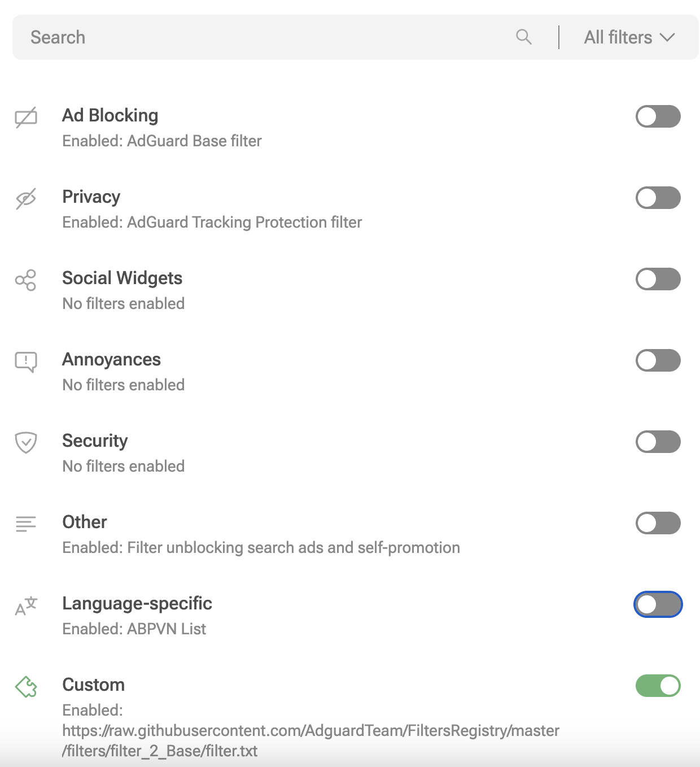Open the Annoyances filter group
Screen dimensions: 700x767
[x=112, y=360]
